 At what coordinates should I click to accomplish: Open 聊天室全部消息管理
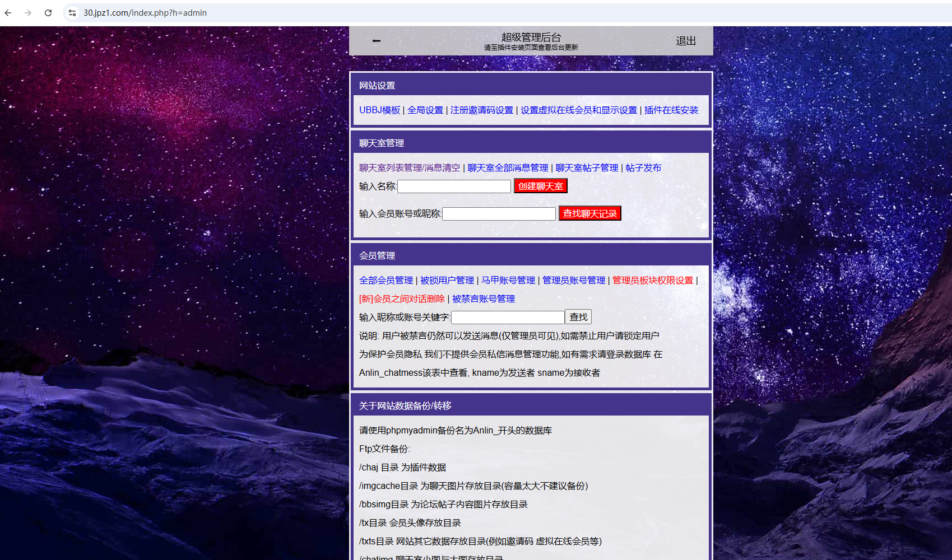508,168
